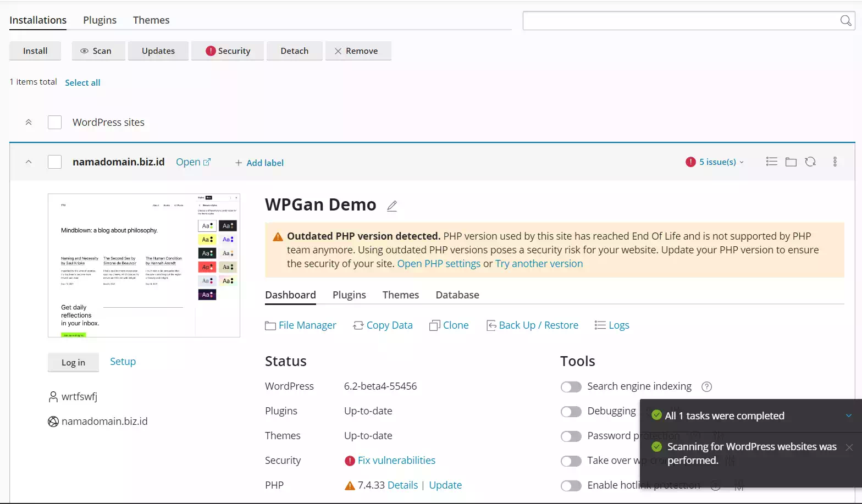Click WordPress version 6.2-beta4-55456 text

click(x=380, y=386)
